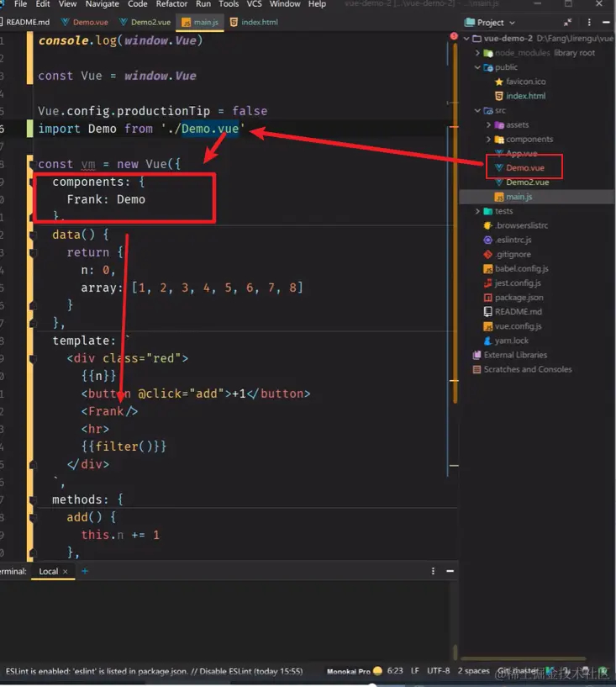The image size is (616, 687).
Task: Click the yarn.lock file icon
Action: (487, 341)
